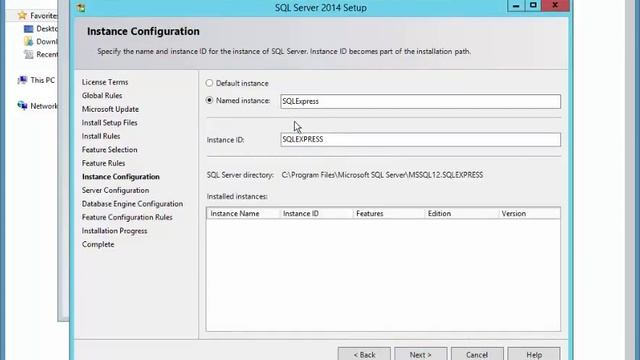This screenshot has width=640, height=360.
Task: Click the Back button
Action: tap(364, 354)
